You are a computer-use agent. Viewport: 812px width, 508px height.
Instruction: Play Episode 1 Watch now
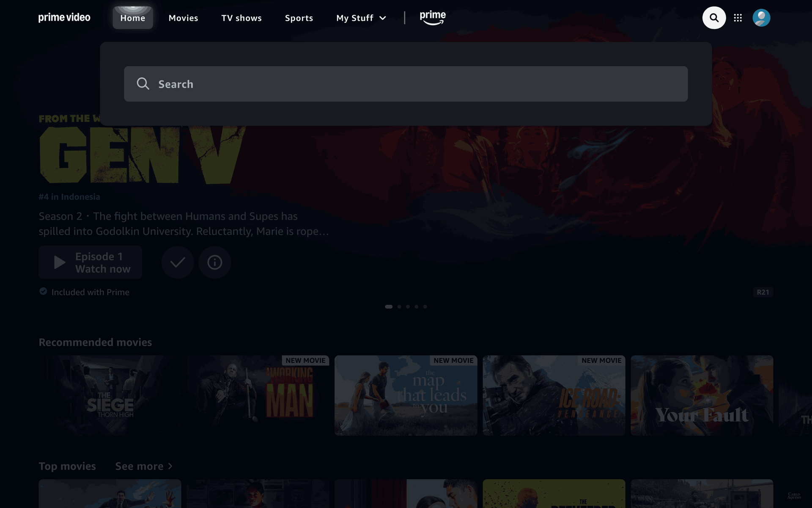pos(90,262)
